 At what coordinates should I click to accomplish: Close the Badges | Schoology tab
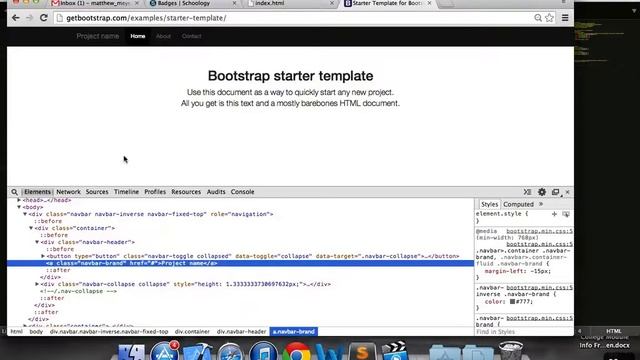click(234, 3)
